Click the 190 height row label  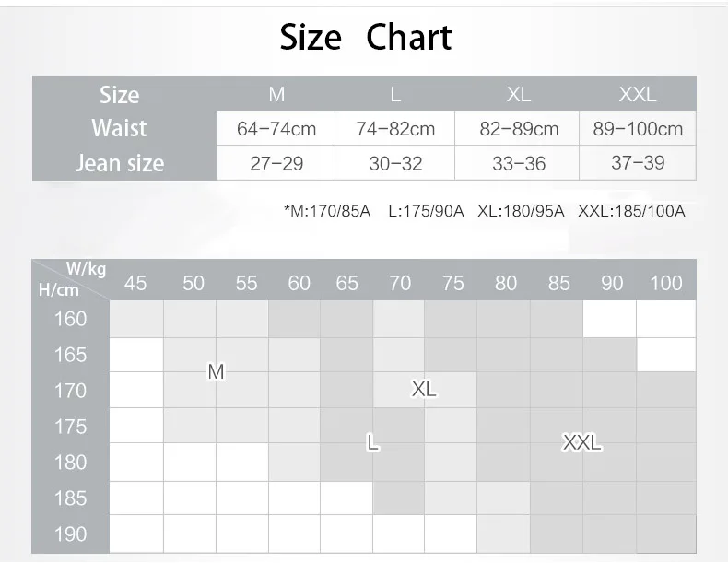pyautogui.click(x=71, y=534)
